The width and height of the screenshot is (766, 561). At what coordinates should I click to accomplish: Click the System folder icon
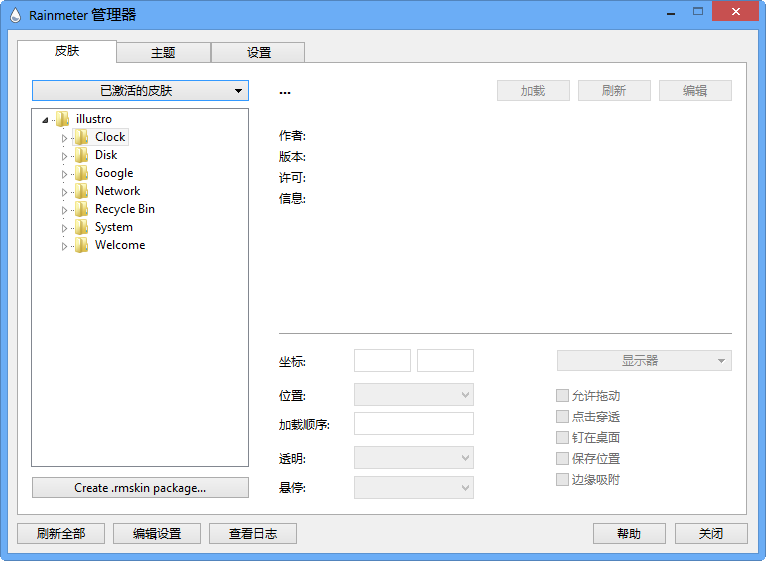(82, 227)
